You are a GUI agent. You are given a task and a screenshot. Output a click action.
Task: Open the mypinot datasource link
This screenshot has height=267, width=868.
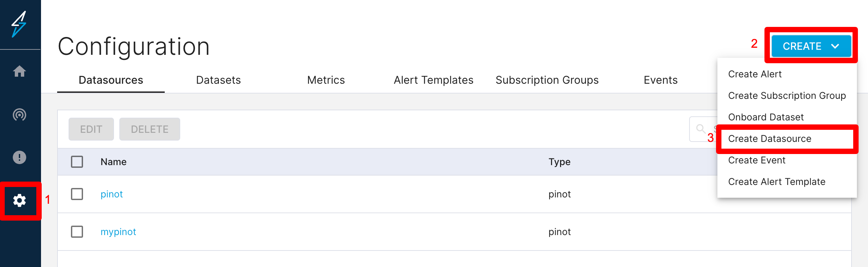point(118,232)
